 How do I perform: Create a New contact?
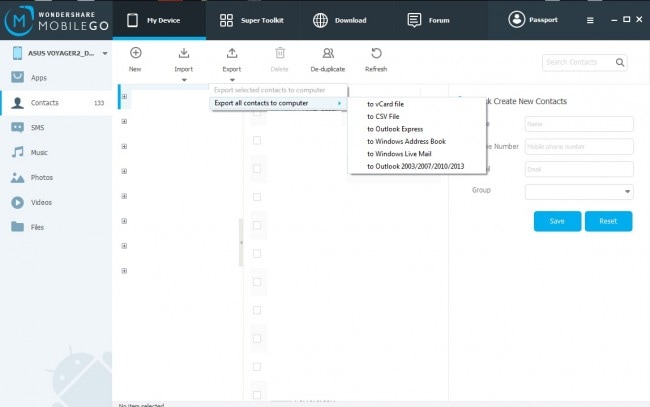pyautogui.click(x=135, y=60)
